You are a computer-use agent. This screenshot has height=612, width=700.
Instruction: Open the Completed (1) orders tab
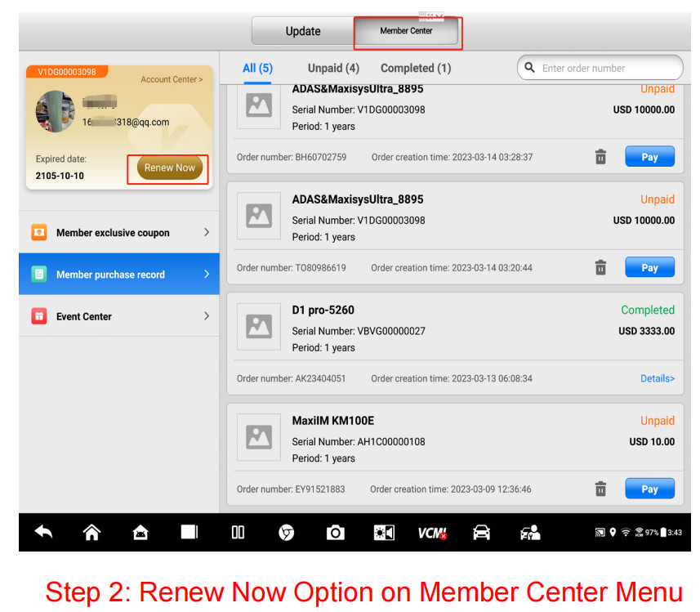coord(417,69)
